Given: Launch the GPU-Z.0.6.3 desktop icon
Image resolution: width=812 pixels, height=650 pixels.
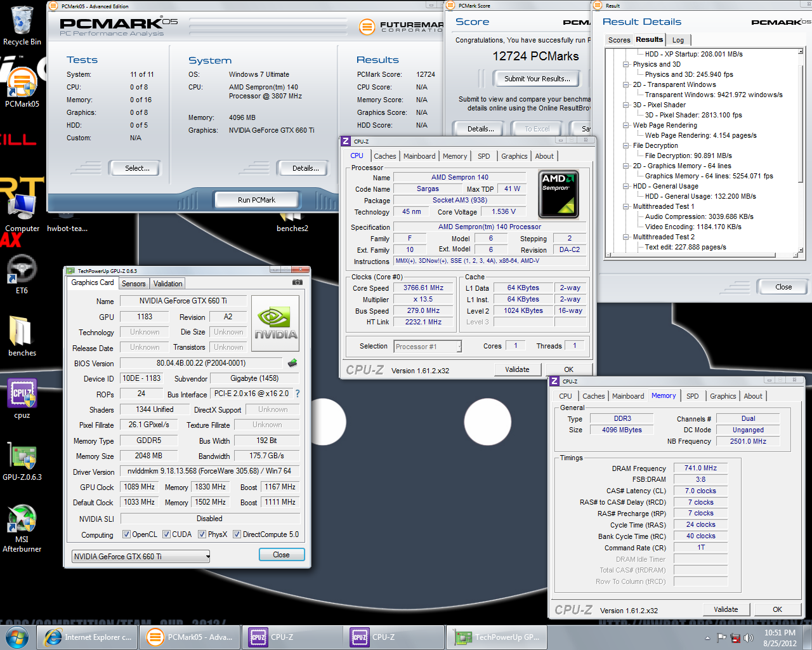Looking at the screenshot, I should pos(22,461).
